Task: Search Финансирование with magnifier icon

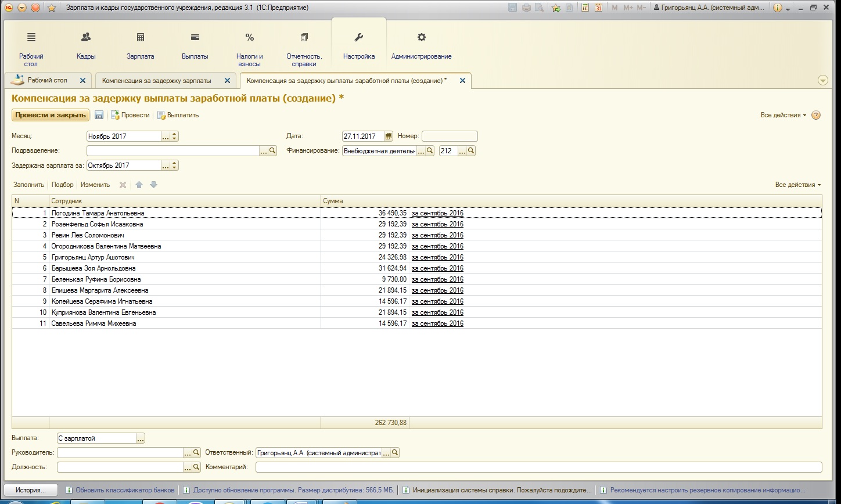Action: click(430, 150)
